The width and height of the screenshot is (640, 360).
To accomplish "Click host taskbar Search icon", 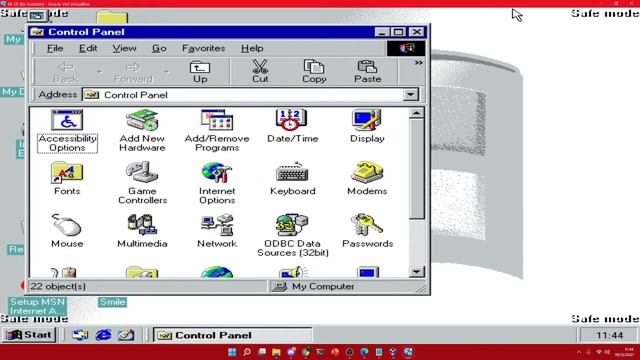I will click(x=247, y=352).
